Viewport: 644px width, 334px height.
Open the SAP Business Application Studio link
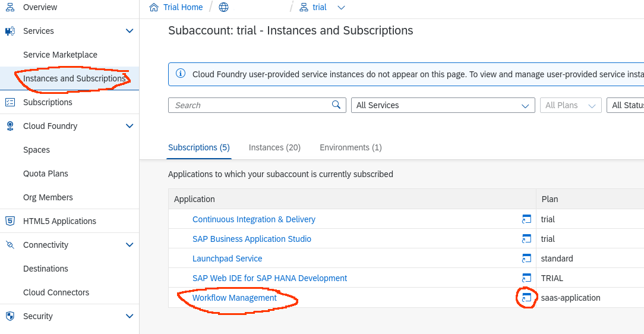click(252, 239)
